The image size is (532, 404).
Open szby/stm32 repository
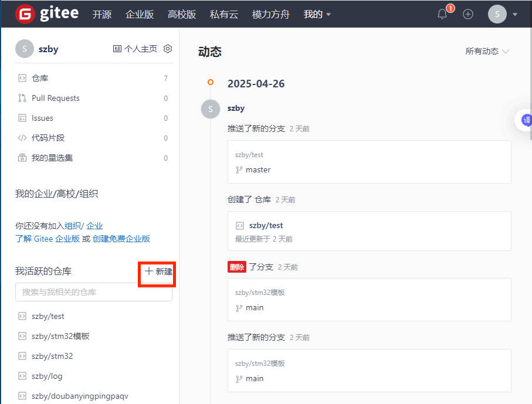tap(52, 356)
